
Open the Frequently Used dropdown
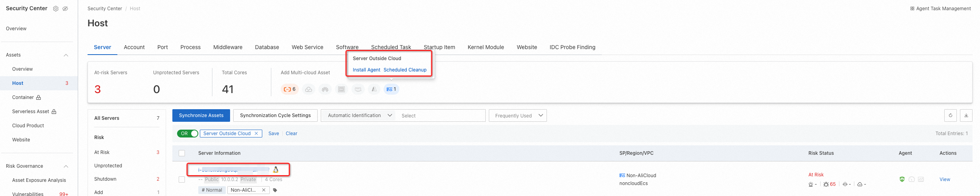[518, 115]
